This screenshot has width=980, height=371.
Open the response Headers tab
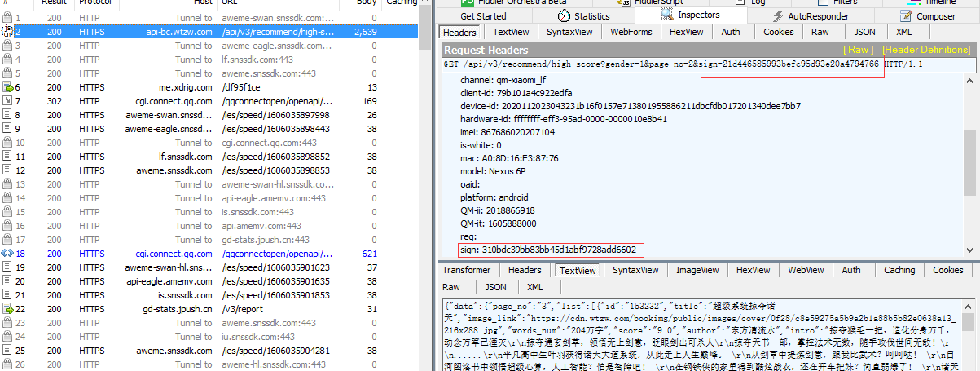(x=525, y=270)
